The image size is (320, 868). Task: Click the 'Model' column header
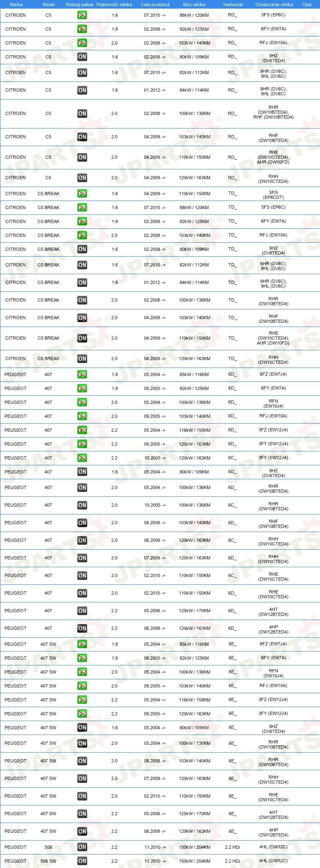tap(49, 5)
